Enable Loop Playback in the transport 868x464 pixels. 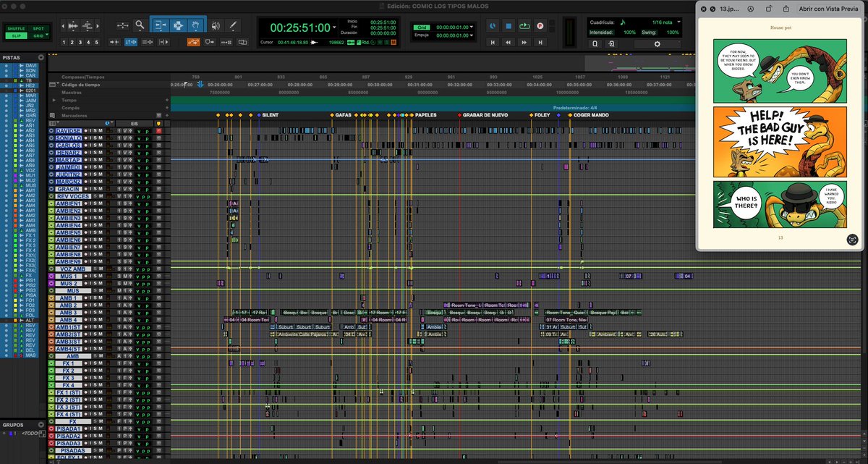(524, 25)
